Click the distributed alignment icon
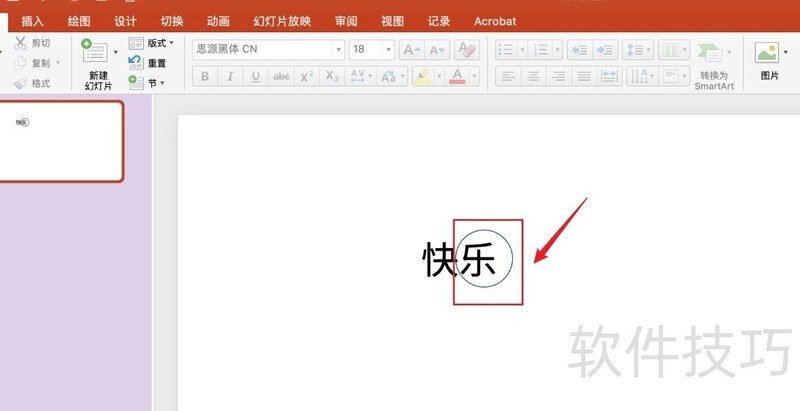This screenshot has width=800, height=411. pyautogui.click(x=609, y=76)
